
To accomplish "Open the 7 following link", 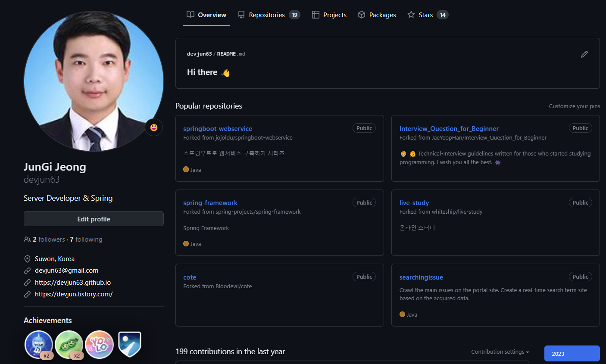I will pyautogui.click(x=86, y=240).
